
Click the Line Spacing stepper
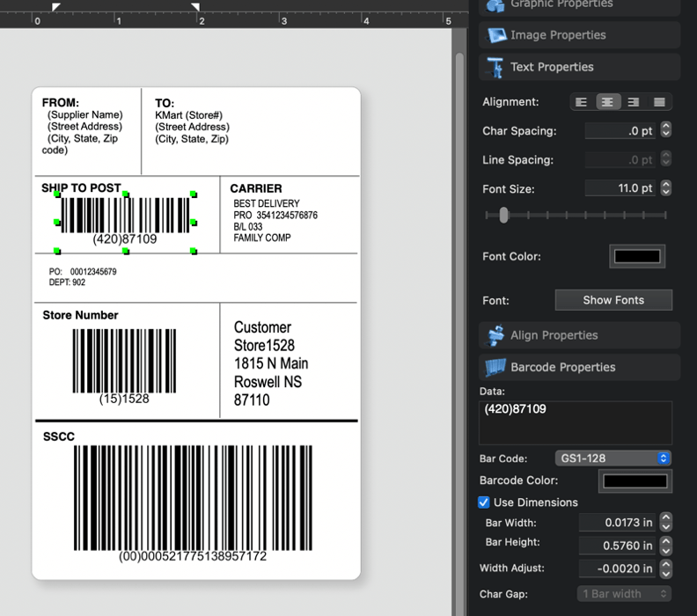tap(665, 159)
